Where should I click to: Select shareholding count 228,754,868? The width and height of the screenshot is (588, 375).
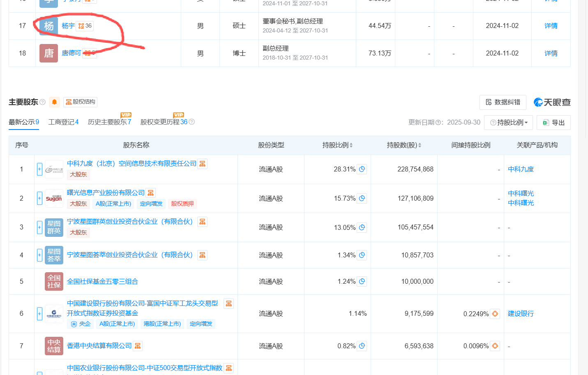415,169
